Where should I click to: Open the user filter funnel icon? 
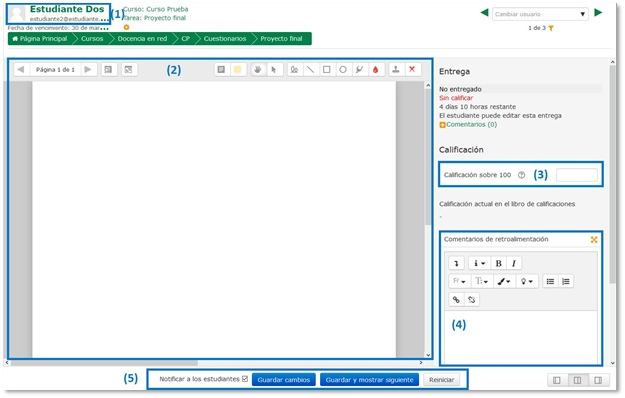click(551, 28)
